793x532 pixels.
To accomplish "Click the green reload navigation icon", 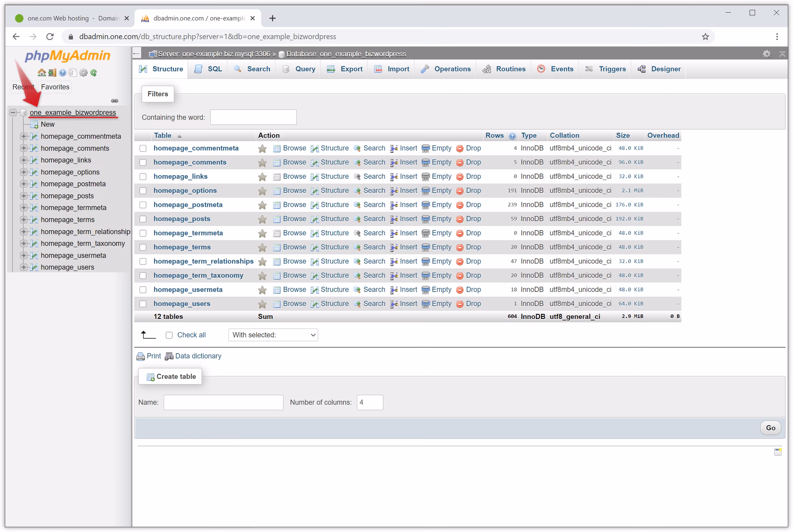I will (94, 73).
